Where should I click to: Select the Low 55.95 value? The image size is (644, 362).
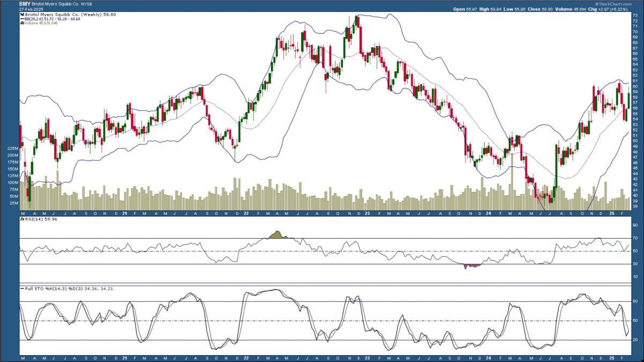click(x=514, y=9)
